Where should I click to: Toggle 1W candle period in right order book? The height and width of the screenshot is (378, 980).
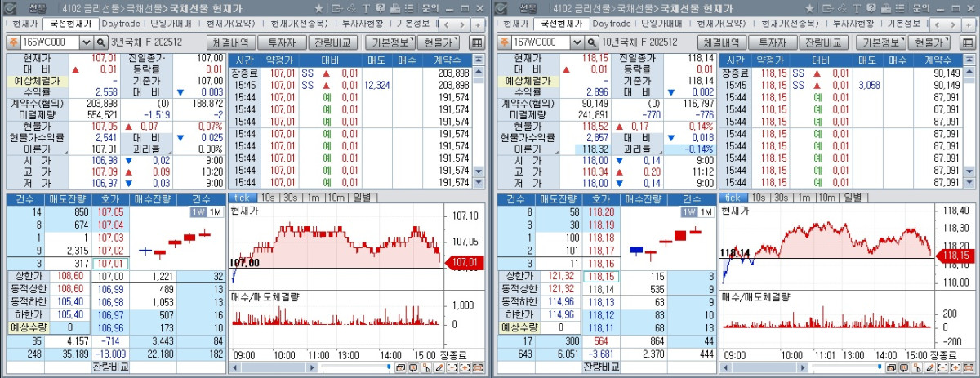(x=688, y=212)
